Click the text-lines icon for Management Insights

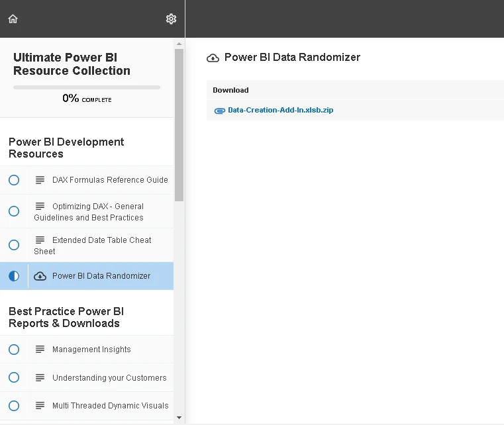(x=40, y=349)
